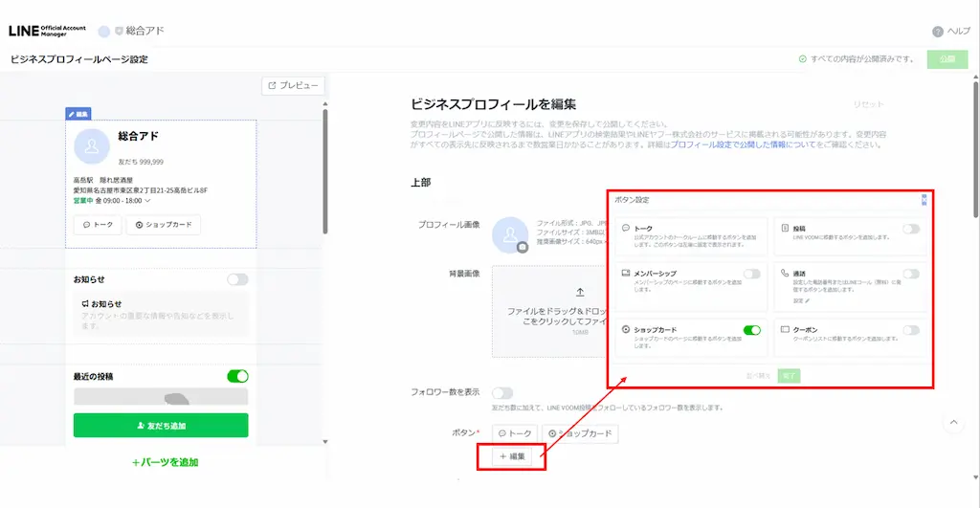Click the main page scrollbar down arrow
This screenshot has height=508, width=980.
(975, 478)
